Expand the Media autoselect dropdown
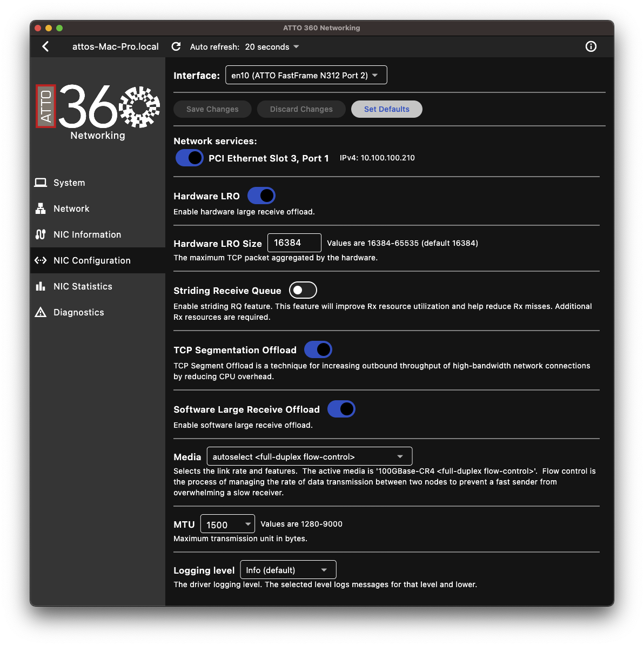Image resolution: width=644 pixels, height=646 pixels. 310,456
